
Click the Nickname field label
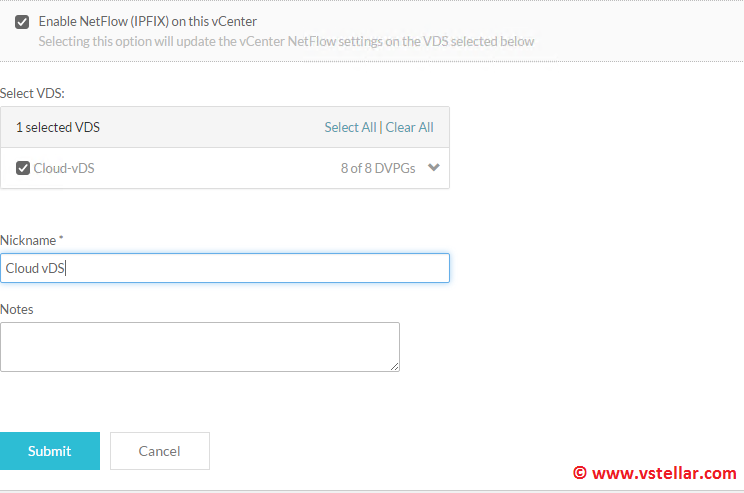pos(32,240)
